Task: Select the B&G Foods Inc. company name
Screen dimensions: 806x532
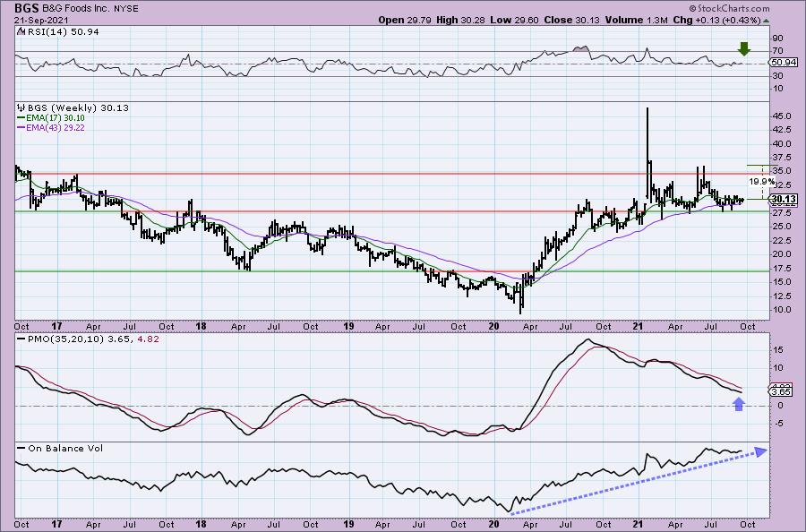Action: (x=76, y=8)
